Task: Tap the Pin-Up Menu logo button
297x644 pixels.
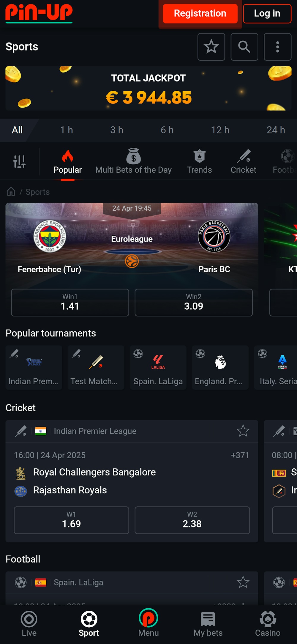Action: pyautogui.click(x=148, y=623)
